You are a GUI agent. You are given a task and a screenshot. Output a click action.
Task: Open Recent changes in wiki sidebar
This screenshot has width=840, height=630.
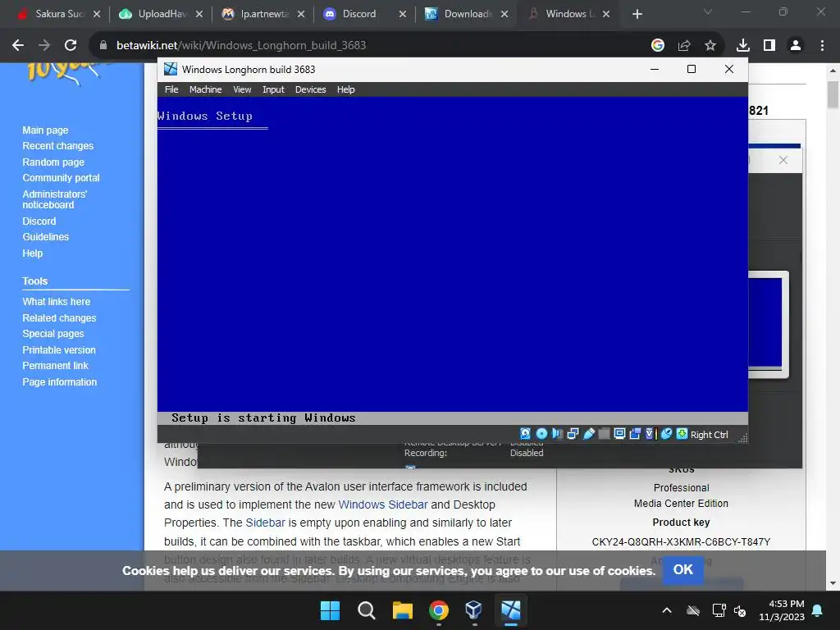click(x=58, y=146)
